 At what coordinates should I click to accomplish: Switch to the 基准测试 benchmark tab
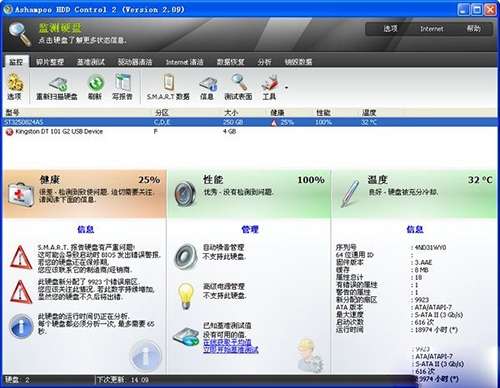(x=91, y=62)
